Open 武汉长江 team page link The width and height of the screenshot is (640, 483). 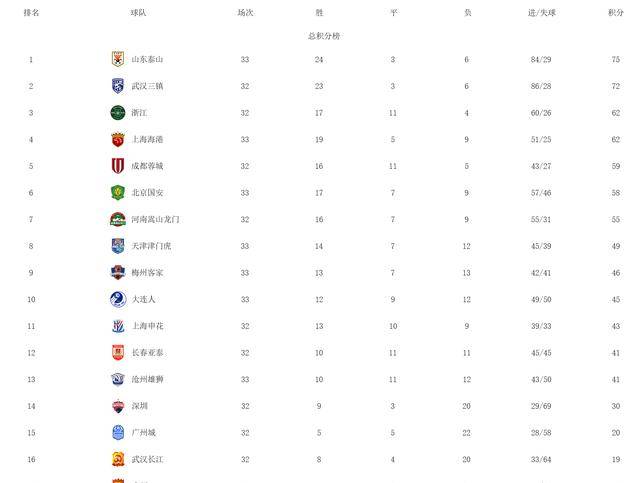146,459
